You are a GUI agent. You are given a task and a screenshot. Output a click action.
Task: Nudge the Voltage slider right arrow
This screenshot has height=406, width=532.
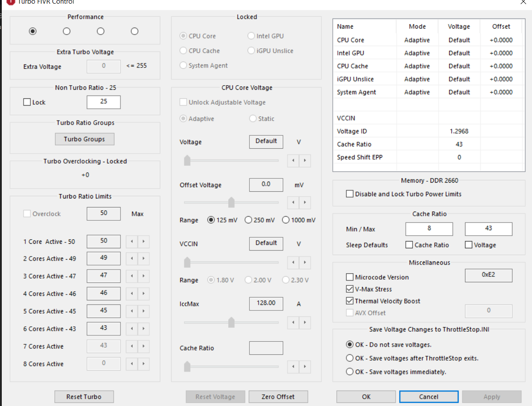pos(305,160)
